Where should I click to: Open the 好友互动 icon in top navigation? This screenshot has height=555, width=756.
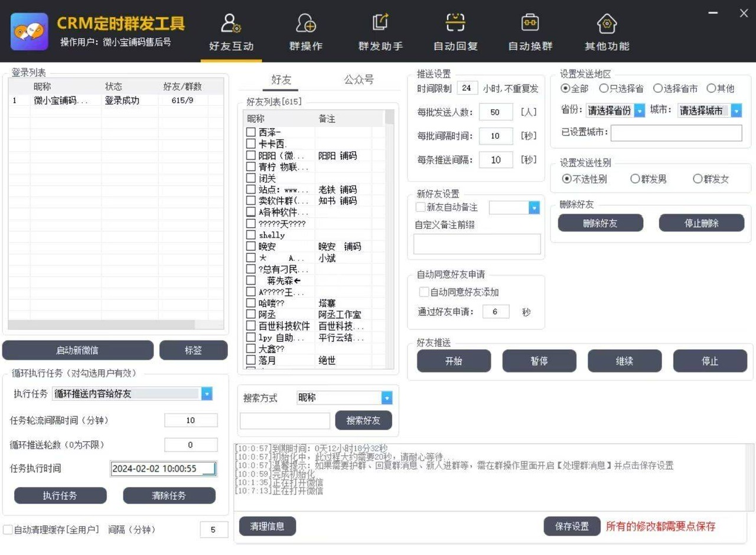[x=230, y=24]
